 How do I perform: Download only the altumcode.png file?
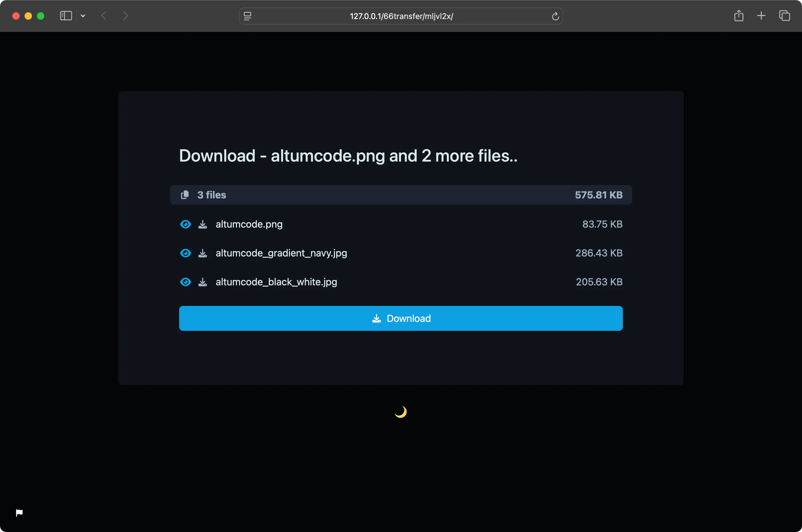pos(202,224)
